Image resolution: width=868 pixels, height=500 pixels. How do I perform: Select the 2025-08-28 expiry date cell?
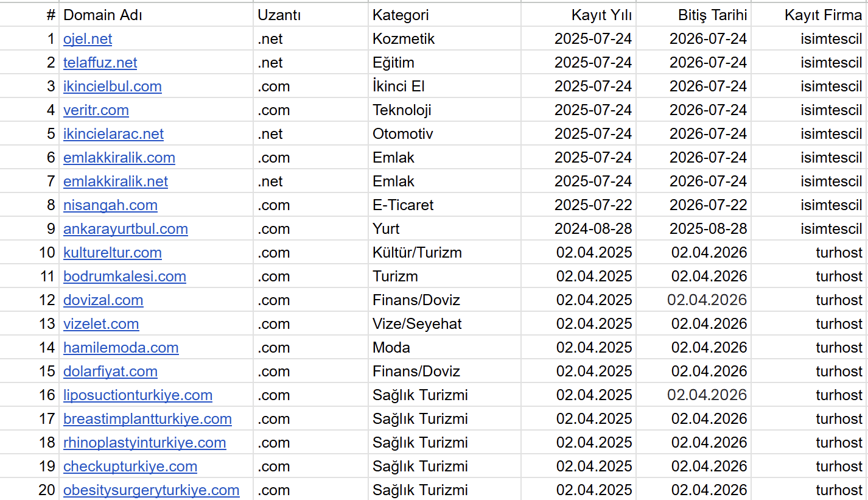[x=694, y=229]
